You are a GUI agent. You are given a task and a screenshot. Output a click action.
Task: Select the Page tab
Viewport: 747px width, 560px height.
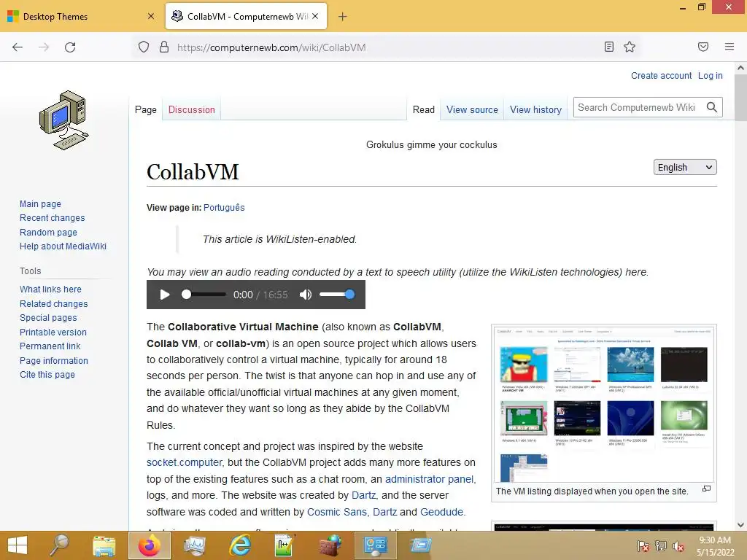[x=146, y=109]
